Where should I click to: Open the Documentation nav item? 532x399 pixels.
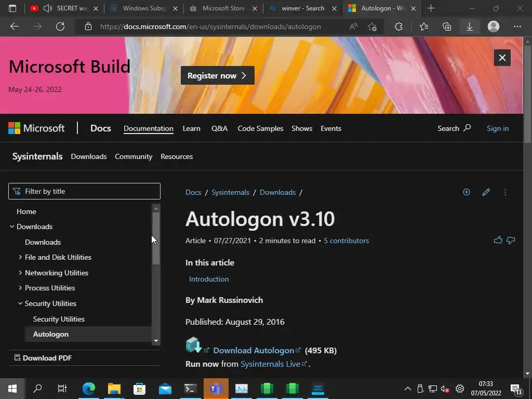[148, 128]
